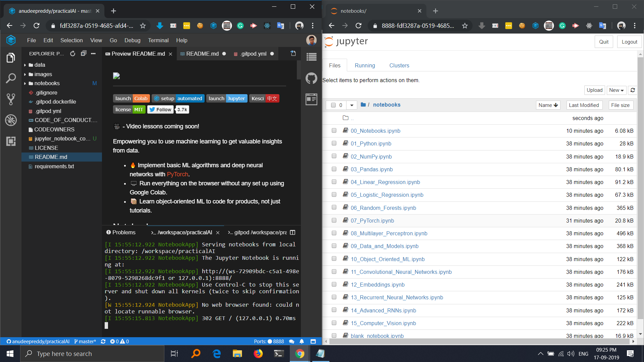Tick the checkbox next to 03_Pandas.ipynb
644x362 pixels.
334,169
